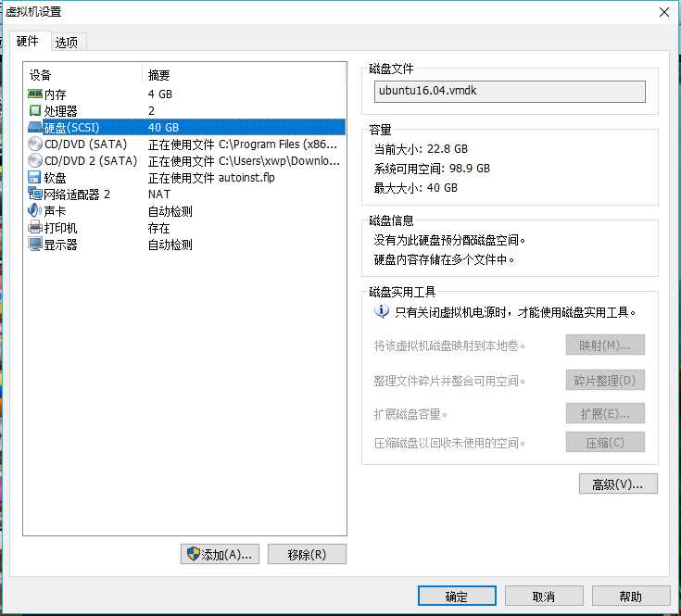Click the disabled 扩展(E)... button

(x=605, y=413)
